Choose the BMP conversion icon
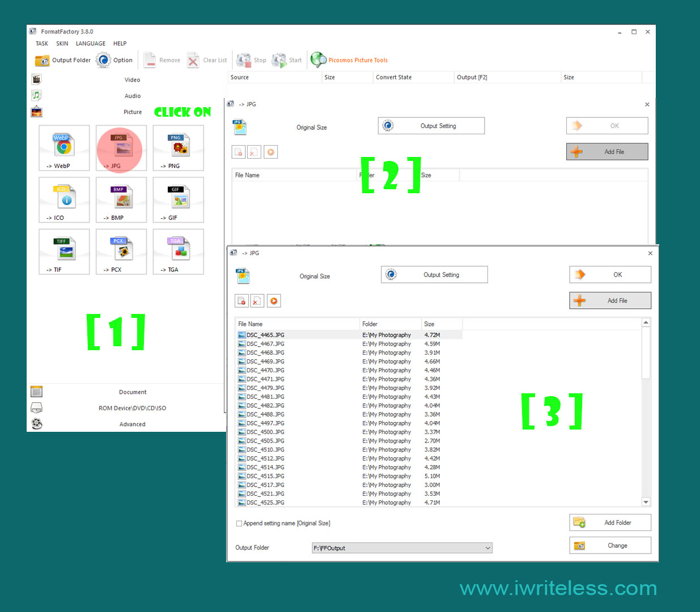The height and width of the screenshot is (612, 700). (121, 199)
